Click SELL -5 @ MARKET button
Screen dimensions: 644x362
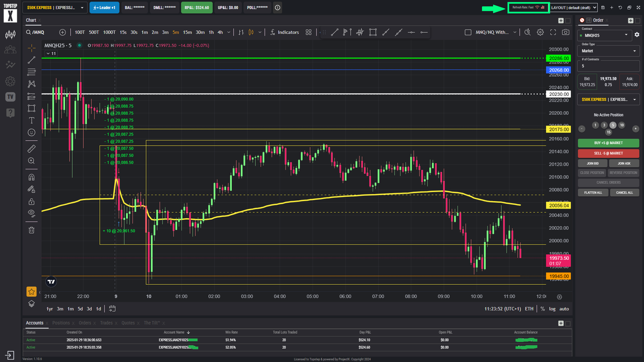pos(608,153)
